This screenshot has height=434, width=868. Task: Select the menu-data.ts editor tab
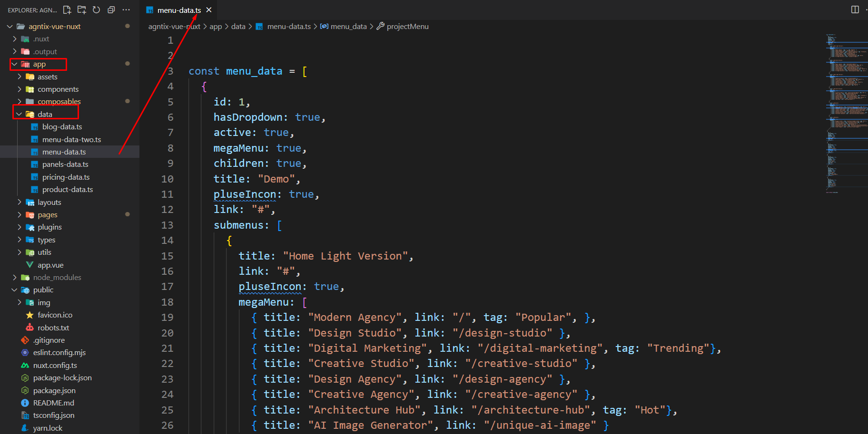178,10
